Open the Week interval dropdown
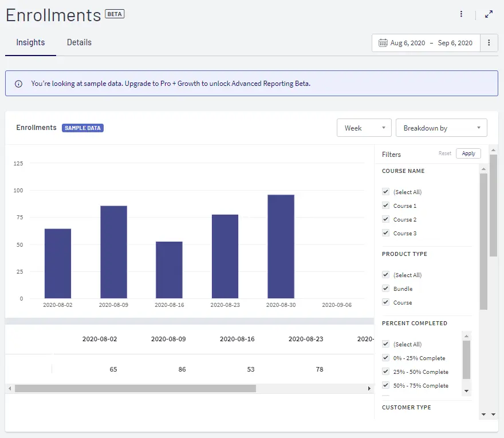Image resolution: width=504 pixels, height=438 pixels. pyautogui.click(x=364, y=128)
